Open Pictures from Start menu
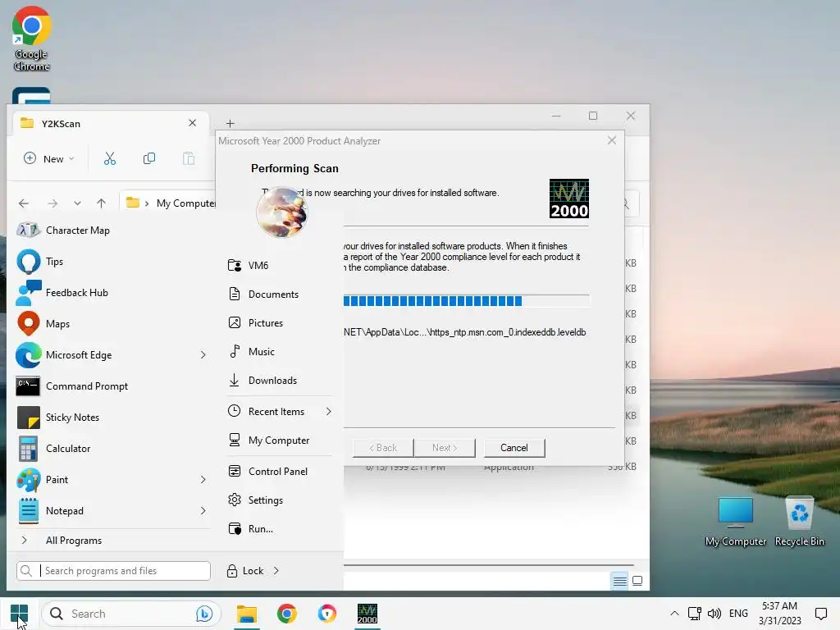 tap(265, 322)
